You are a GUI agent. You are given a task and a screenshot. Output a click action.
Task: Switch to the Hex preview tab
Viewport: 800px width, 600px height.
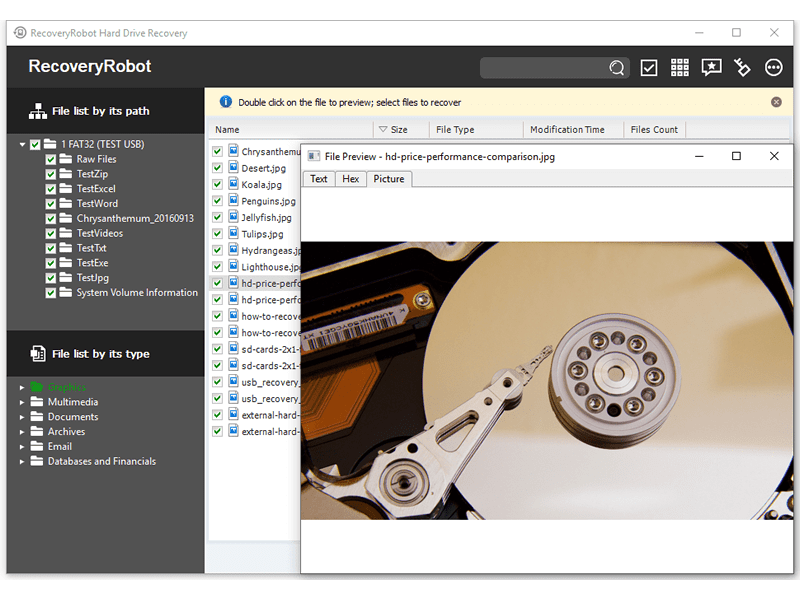pos(351,179)
